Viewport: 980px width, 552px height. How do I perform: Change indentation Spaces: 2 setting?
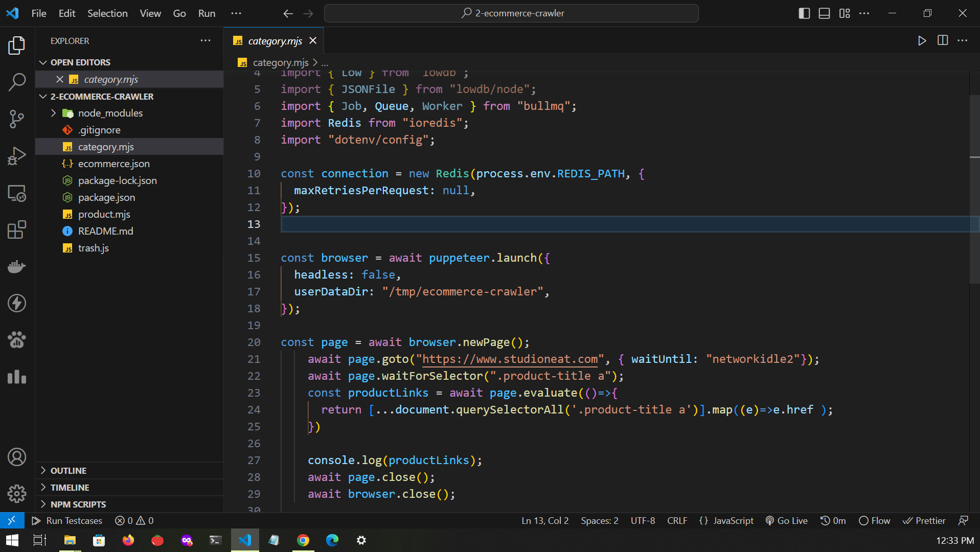(599, 520)
